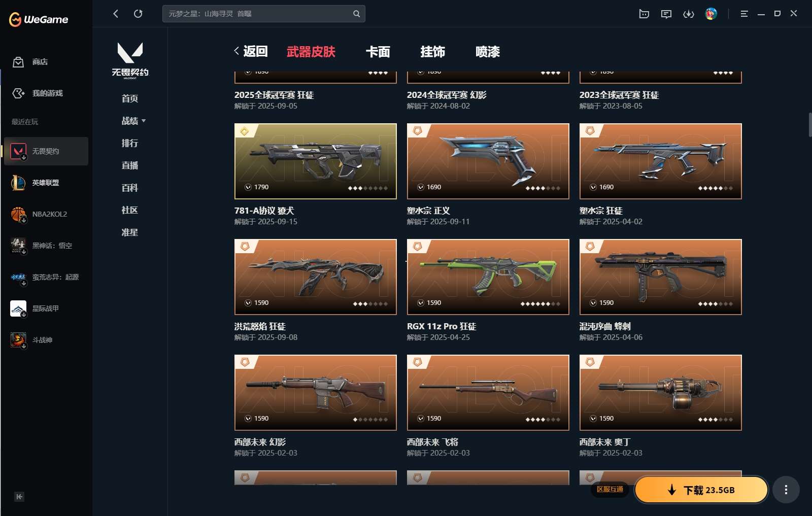
Task: Open the three-dot more options button
Action: (x=786, y=490)
